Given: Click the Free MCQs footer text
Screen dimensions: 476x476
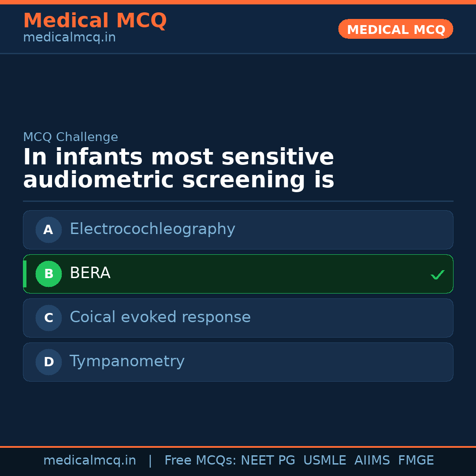Looking at the screenshot, I should coord(200,461).
